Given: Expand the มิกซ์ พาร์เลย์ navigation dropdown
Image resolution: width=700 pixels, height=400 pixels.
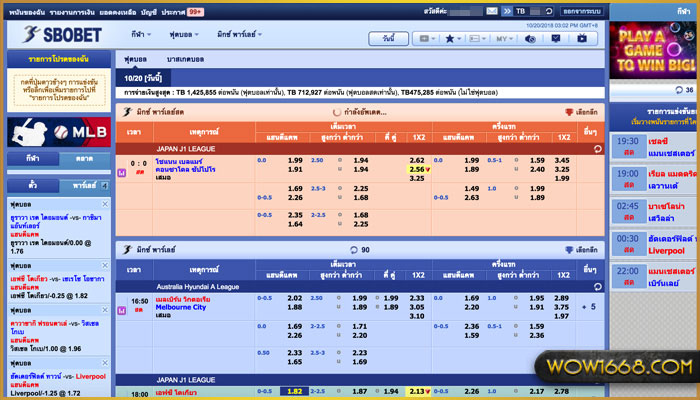Looking at the screenshot, I should [x=240, y=35].
